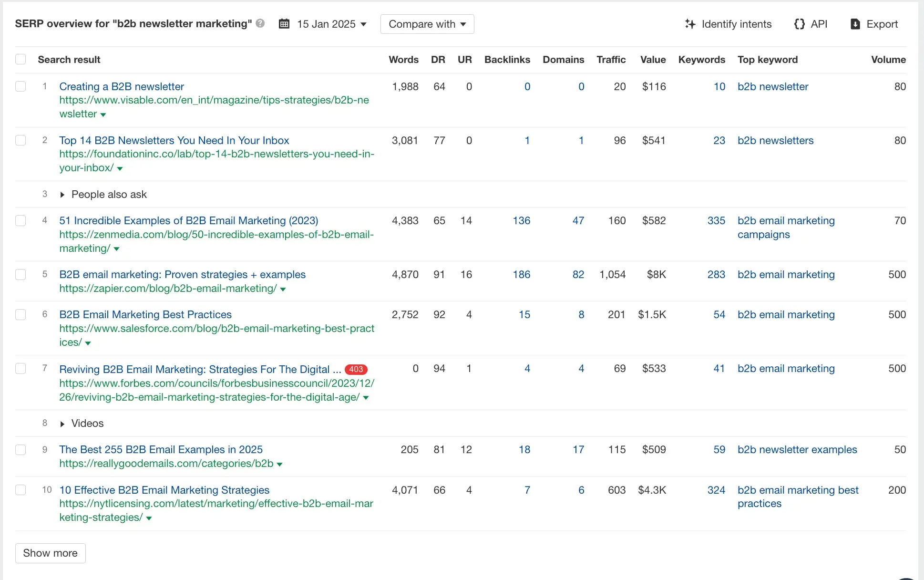Click the Backlinks column header
The height and width of the screenshot is (580, 924).
pyautogui.click(x=507, y=60)
